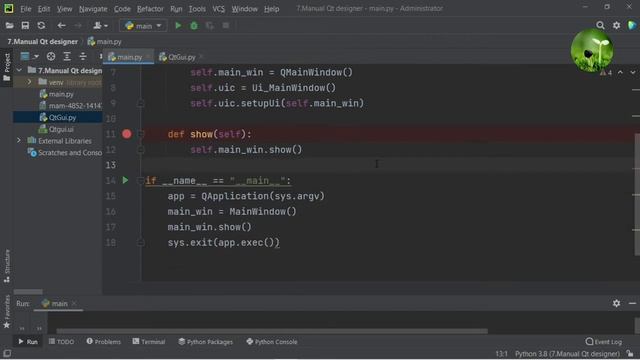This screenshot has height=360, width=640.
Task: Fold the if __name__ block at line 14
Action: coord(140,180)
